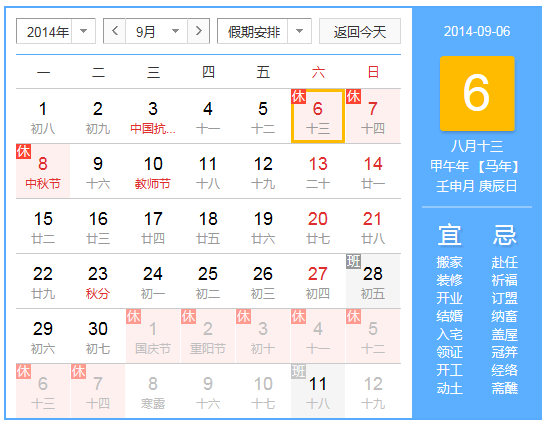Go to the previous month using left arrow

[115, 31]
